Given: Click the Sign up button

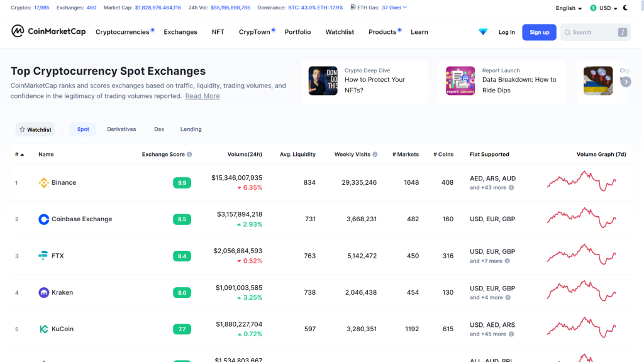Looking at the screenshot, I should [x=539, y=33].
